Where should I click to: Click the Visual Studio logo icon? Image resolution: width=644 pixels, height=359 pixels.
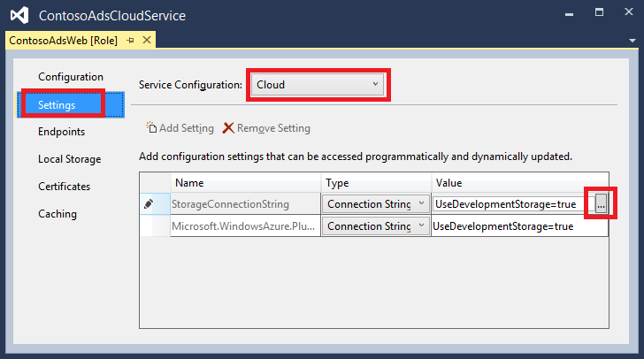(18, 16)
